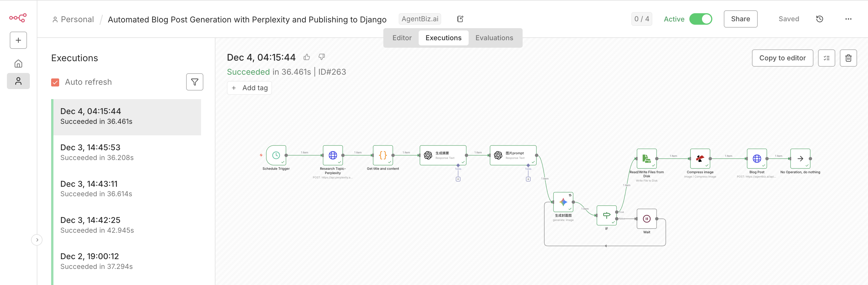Expand the collapsed sidebar chevron
The height and width of the screenshot is (285, 868).
[x=37, y=240]
